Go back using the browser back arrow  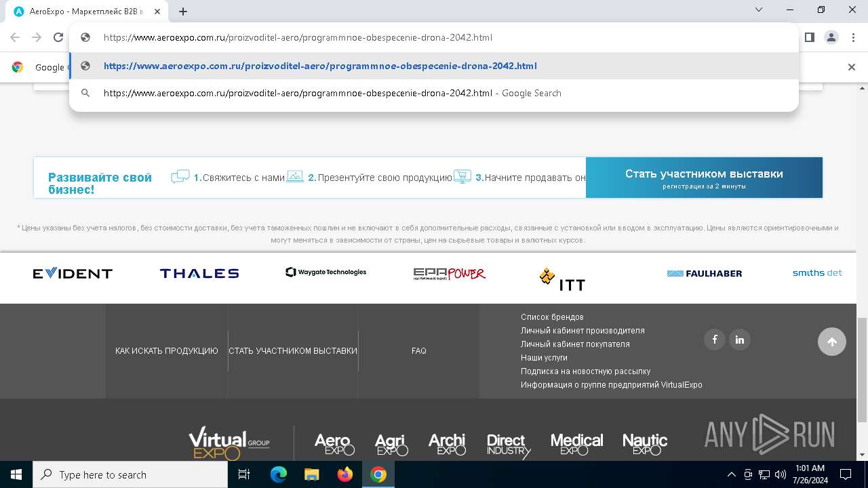coord(15,37)
